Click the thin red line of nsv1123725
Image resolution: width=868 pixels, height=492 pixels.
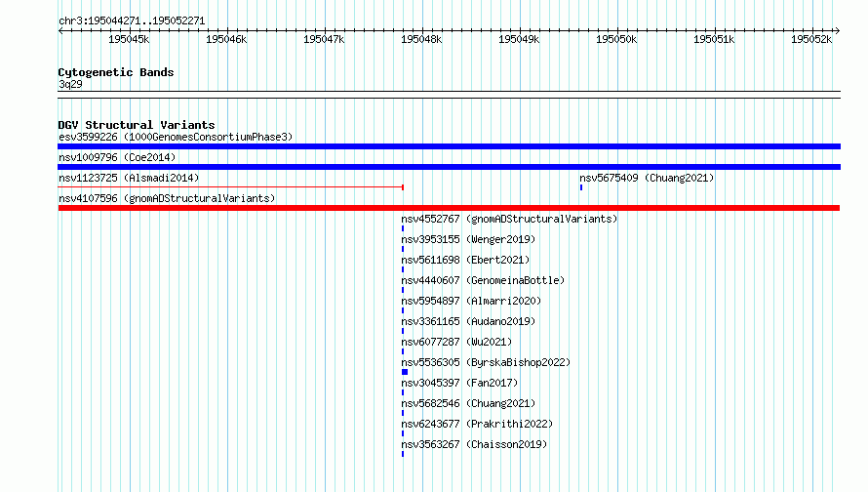coord(231,187)
